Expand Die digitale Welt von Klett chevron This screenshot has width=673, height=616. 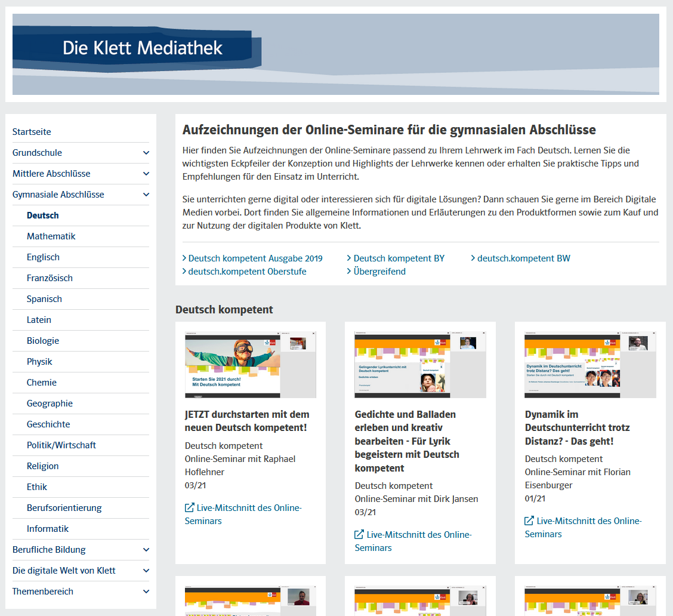pyautogui.click(x=146, y=571)
